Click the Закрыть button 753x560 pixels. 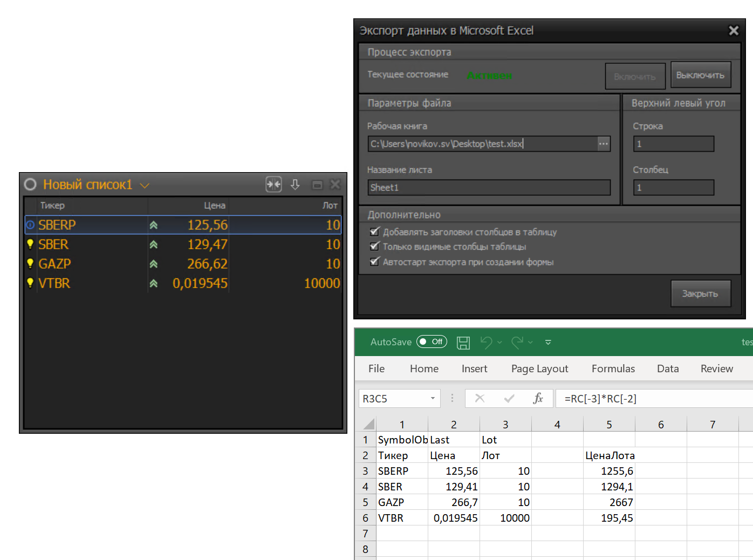pyautogui.click(x=700, y=293)
